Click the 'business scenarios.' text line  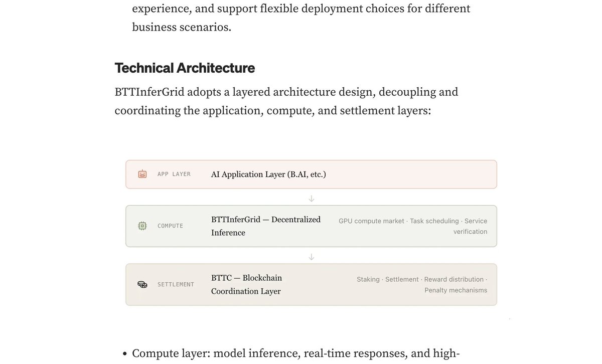[182, 27]
